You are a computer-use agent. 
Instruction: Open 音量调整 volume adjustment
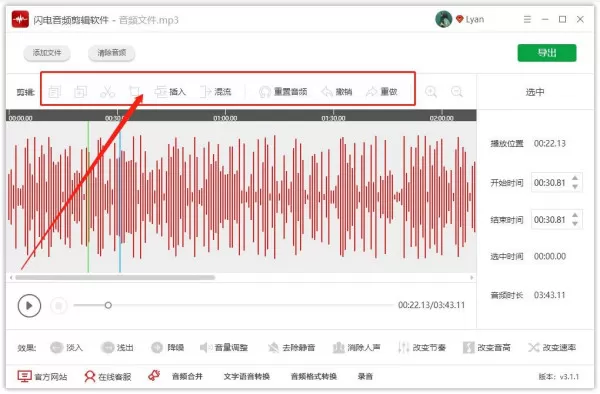click(224, 347)
